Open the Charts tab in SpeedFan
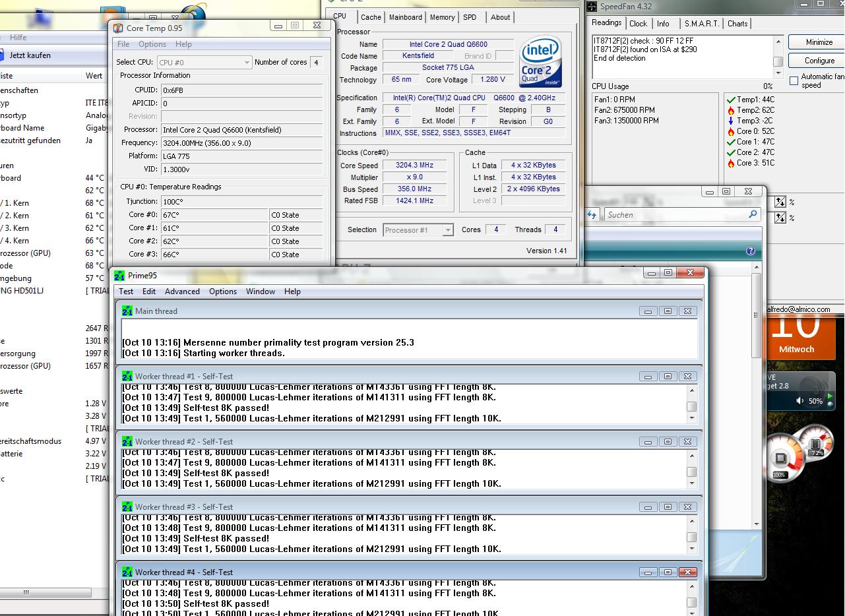The height and width of the screenshot is (616, 845). tap(737, 24)
